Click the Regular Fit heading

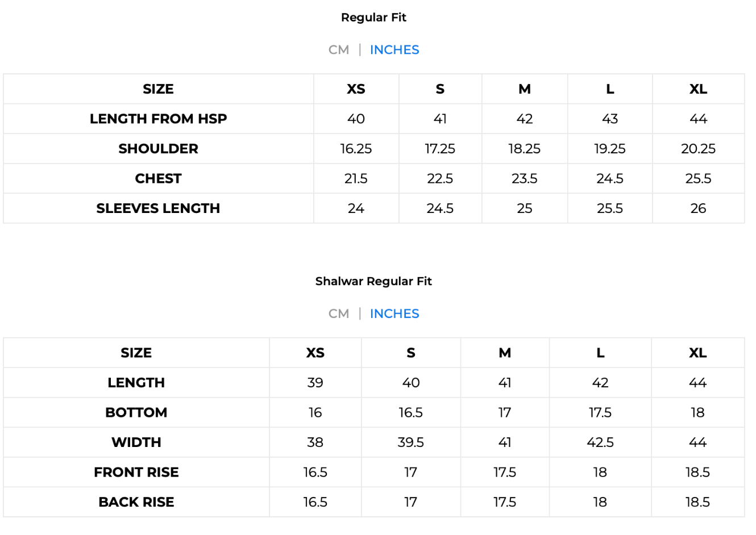point(373,18)
